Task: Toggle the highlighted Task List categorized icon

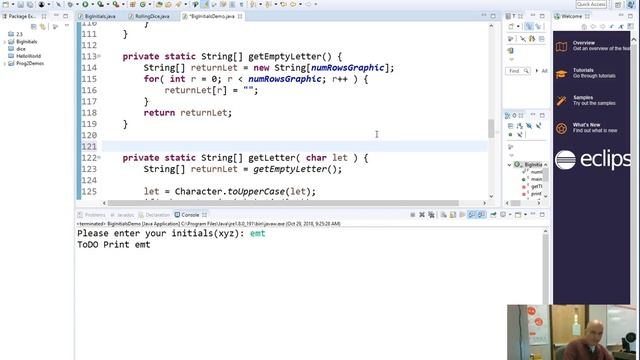Action: click(529, 27)
